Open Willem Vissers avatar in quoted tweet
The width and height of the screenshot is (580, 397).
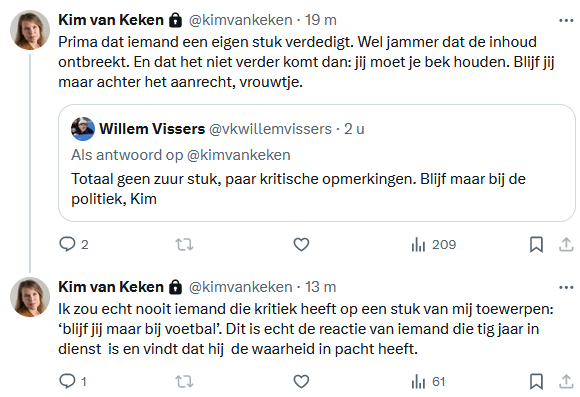point(83,129)
